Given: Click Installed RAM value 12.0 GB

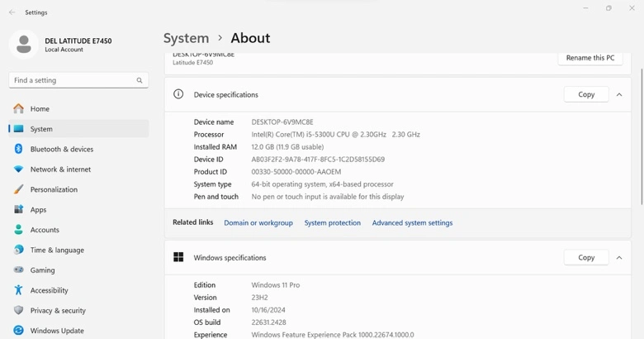Looking at the screenshot, I should (287, 147).
